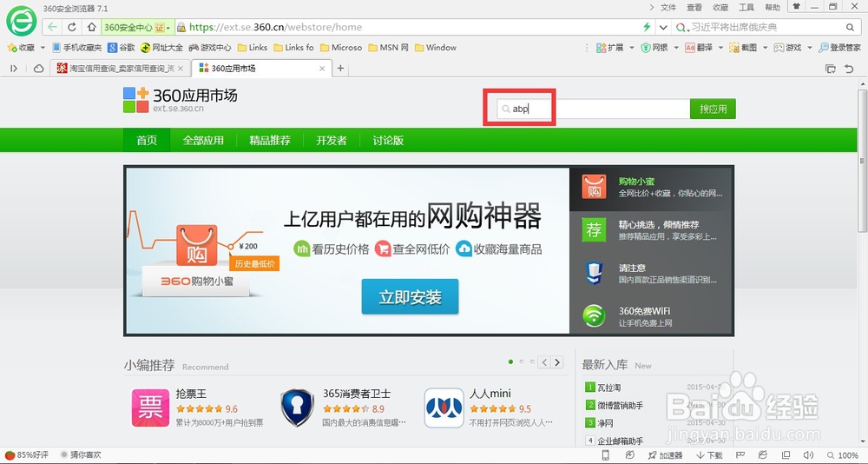
Task: Click the 网银 toolbar icon
Action: [x=654, y=48]
